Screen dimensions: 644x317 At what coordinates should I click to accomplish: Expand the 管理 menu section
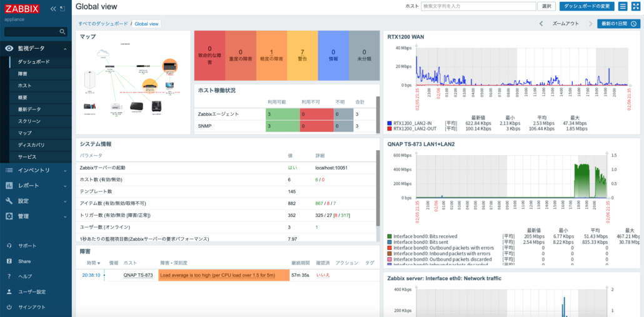tap(65, 216)
